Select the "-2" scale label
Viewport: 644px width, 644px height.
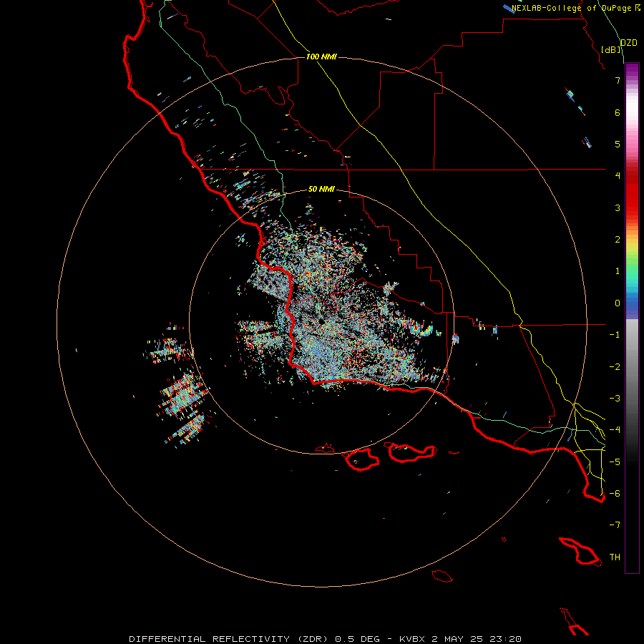(615, 367)
